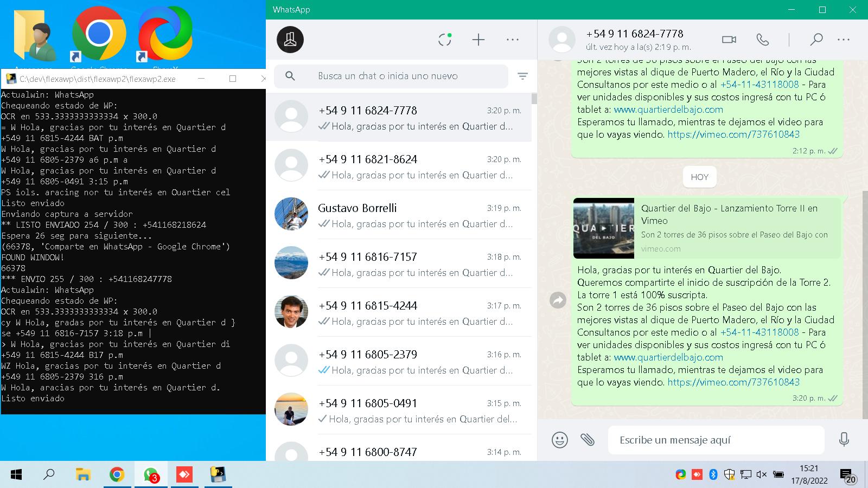Open Gustavo Borrelli chat
Screen dimensions: 868x488
click(x=399, y=215)
